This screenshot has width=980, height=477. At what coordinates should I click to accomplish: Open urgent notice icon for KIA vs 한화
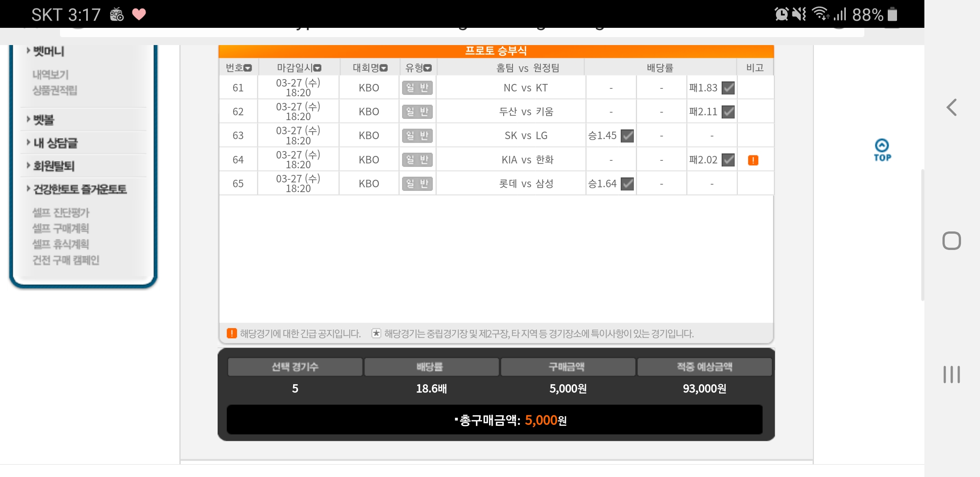(753, 160)
